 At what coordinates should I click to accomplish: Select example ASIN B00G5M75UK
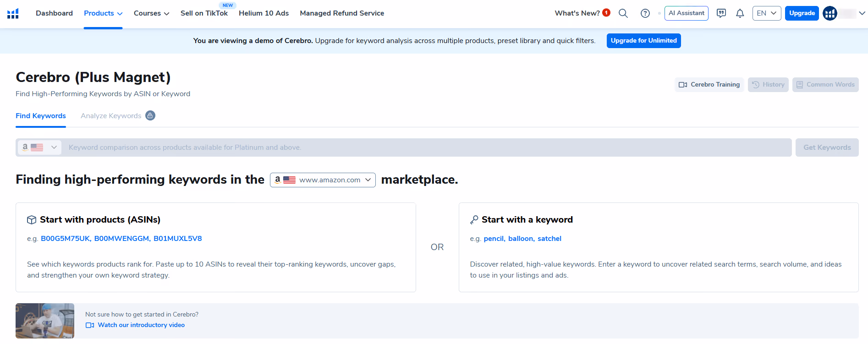[66, 239]
